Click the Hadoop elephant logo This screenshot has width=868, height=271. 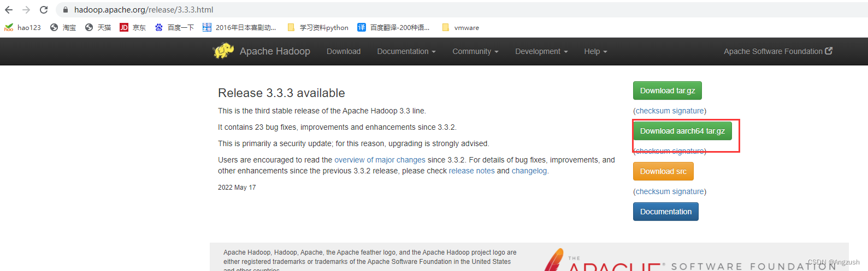coord(223,51)
